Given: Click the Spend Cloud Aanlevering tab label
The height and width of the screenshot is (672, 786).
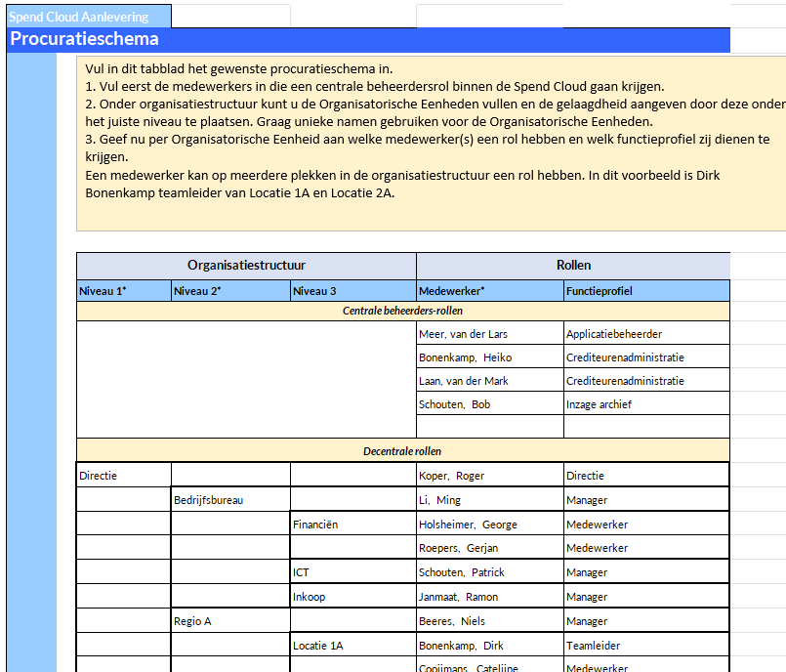Looking at the screenshot, I should pyautogui.click(x=79, y=17).
